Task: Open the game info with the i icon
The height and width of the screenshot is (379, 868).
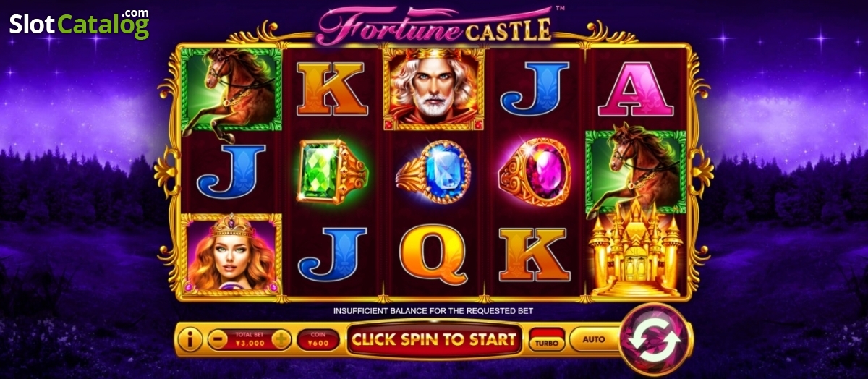Action: [x=190, y=338]
